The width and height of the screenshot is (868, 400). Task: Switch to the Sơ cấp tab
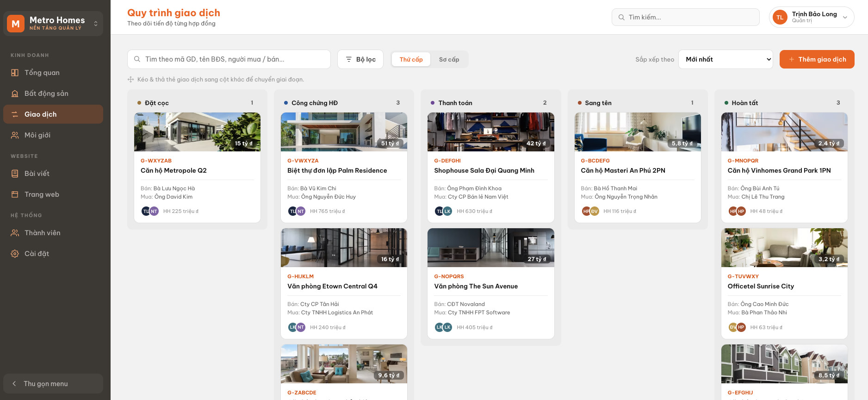(x=449, y=59)
